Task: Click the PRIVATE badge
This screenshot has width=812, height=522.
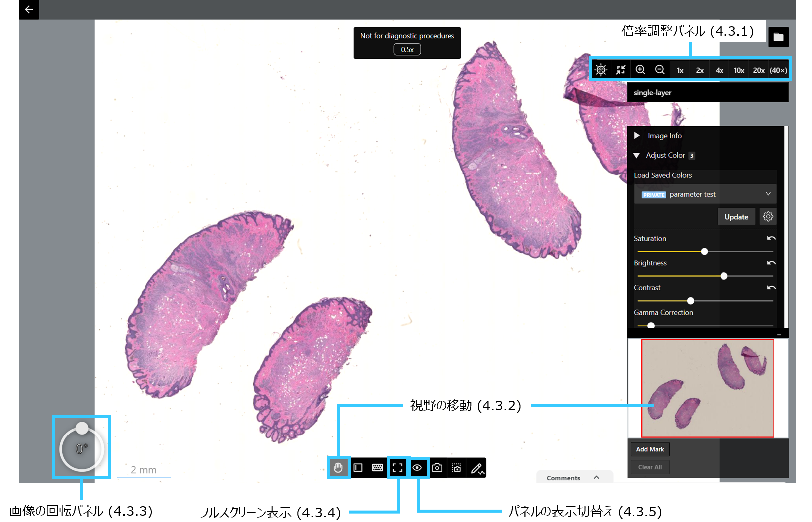Action: tap(654, 195)
